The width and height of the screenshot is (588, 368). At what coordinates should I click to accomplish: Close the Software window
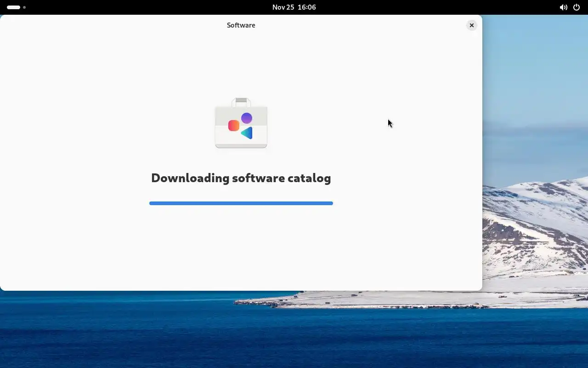click(x=471, y=25)
